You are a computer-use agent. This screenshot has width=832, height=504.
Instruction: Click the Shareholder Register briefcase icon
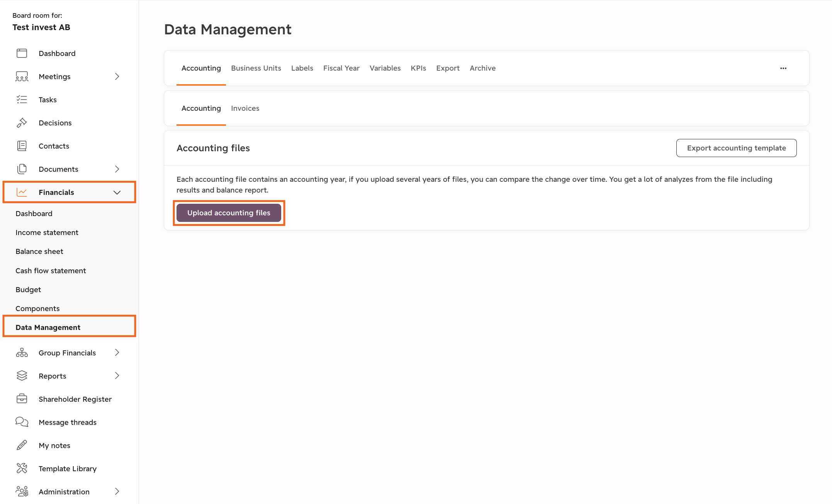tap(22, 399)
